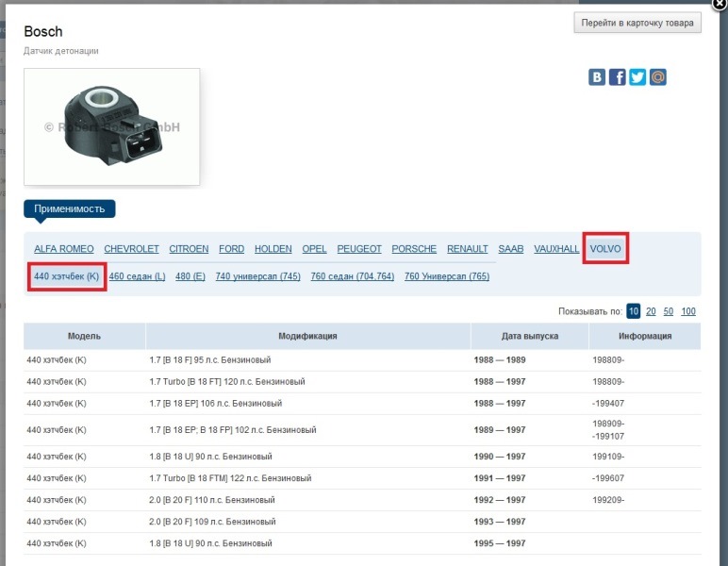
Task: Click 'Датчик детонации' subtitle text
Action: (x=61, y=51)
